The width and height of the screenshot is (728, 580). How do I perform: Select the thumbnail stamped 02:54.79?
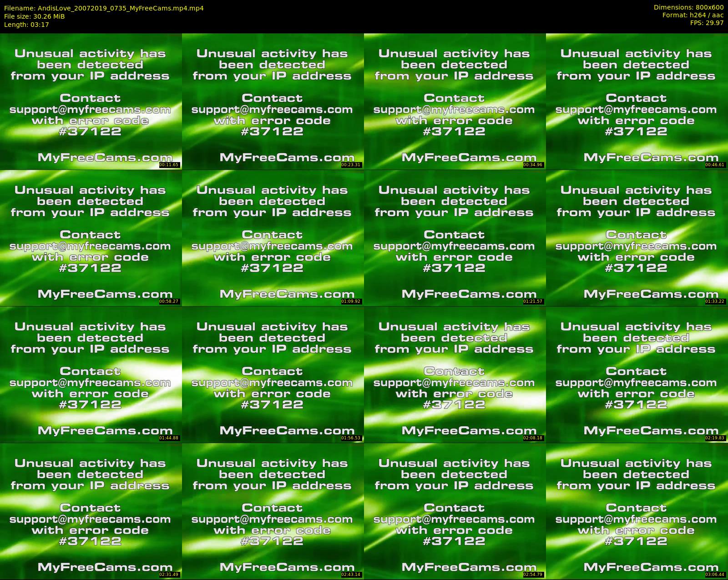455,511
